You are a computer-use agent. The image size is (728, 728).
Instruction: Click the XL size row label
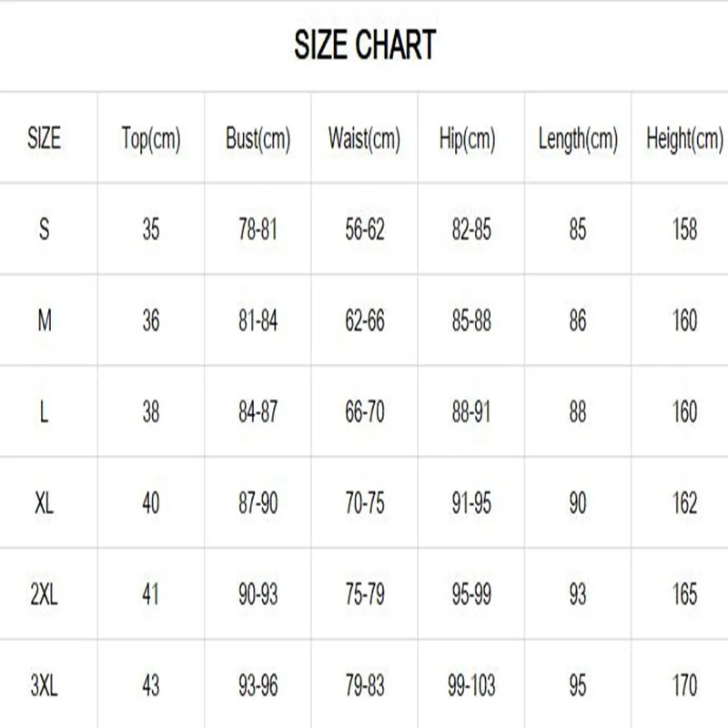pyautogui.click(x=45, y=502)
